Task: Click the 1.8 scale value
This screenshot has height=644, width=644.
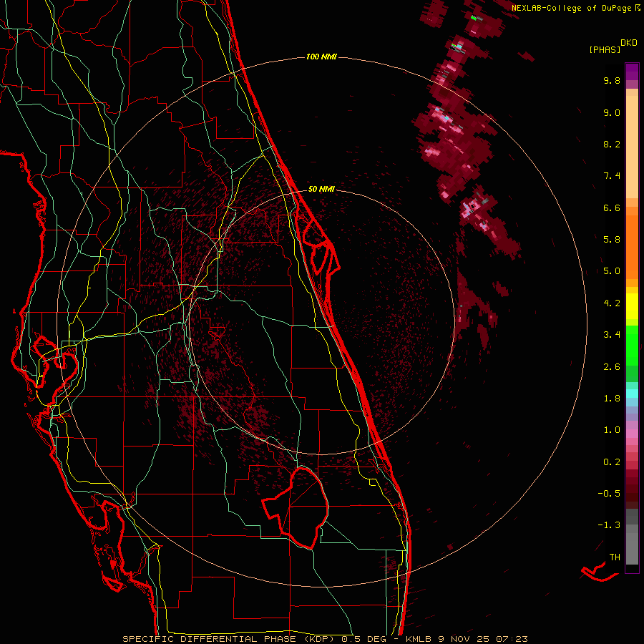Action: tap(612, 399)
